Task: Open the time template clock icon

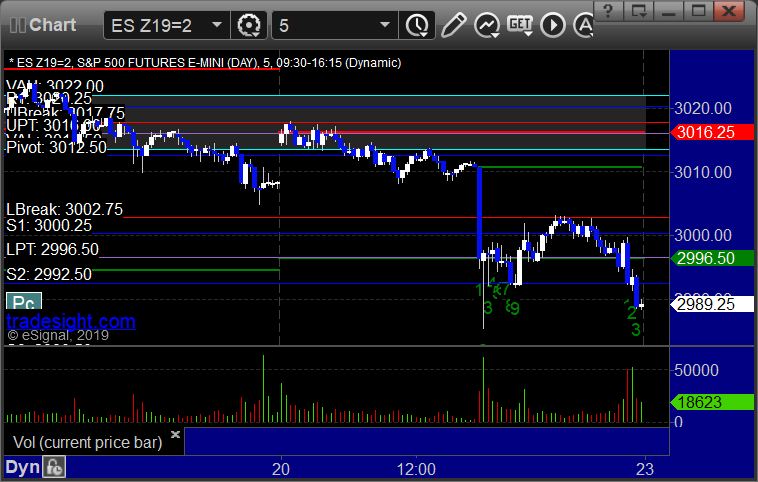Action: [417, 25]
